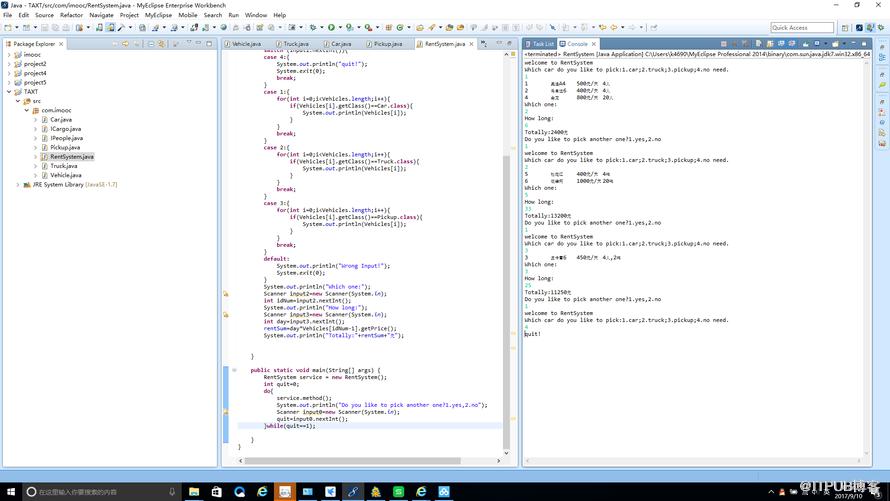Click the globe web browser toolbar icon
The width and height of the screenshot is (890, 501).
tap(223, 27)
